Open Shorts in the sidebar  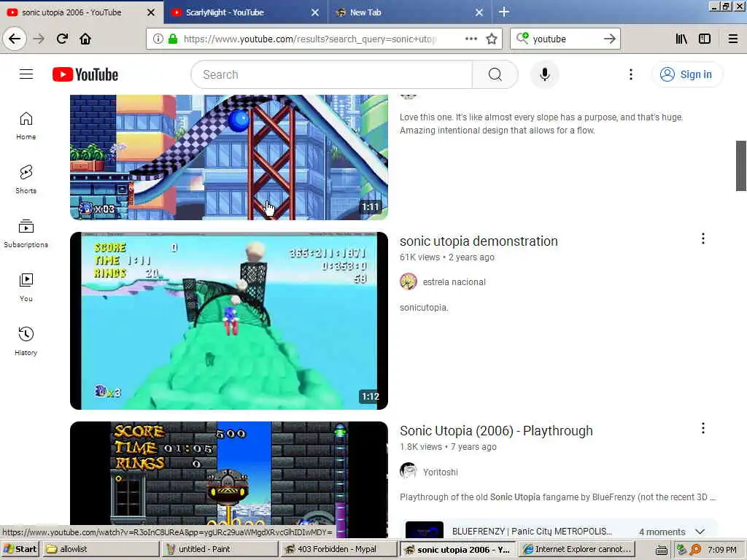[26, 179]
